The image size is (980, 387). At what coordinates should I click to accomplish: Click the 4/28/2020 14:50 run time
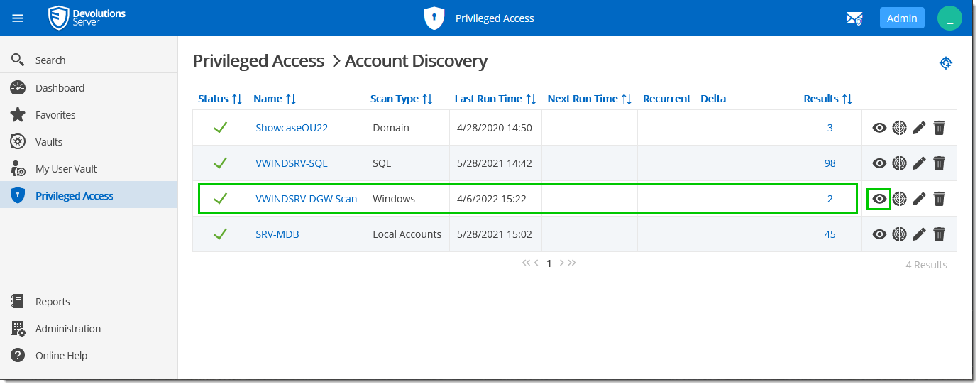pyautogui.click(x=493, y=128)
